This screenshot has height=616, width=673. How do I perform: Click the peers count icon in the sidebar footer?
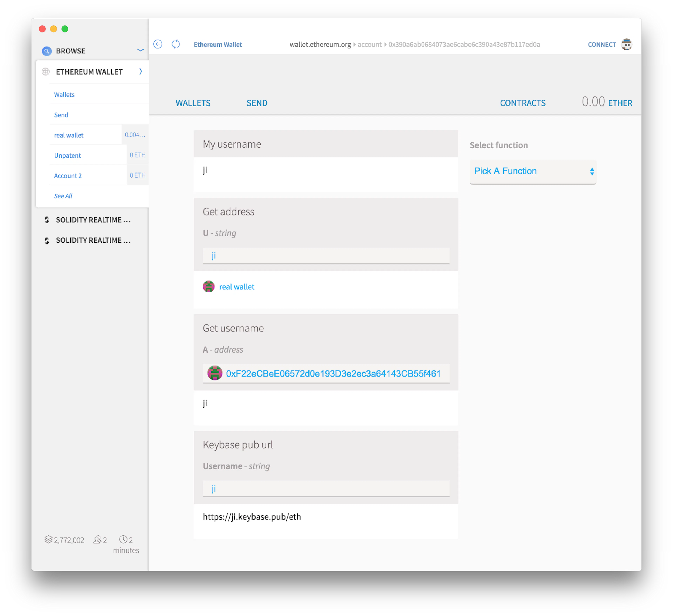97,540
